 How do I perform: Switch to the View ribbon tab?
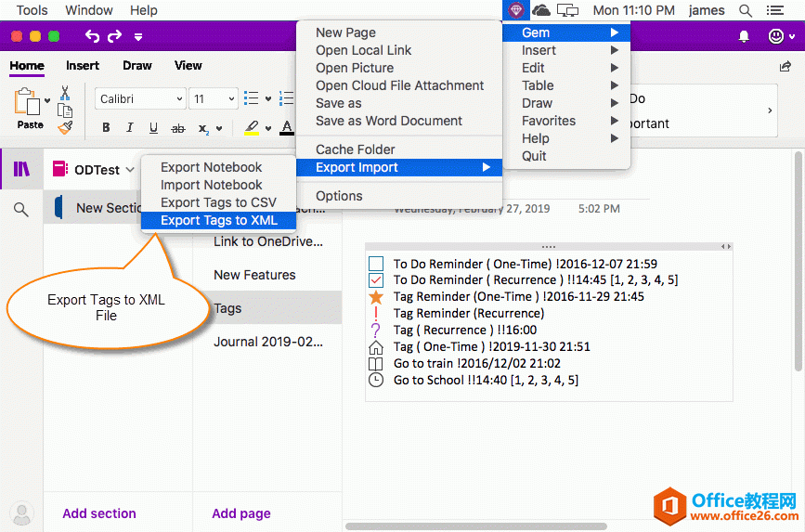pos(188,66)
